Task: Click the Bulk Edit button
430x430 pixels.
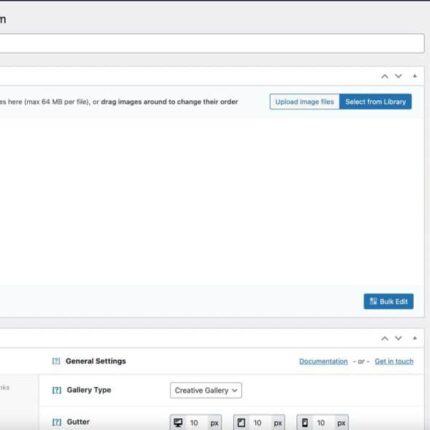Action: (x=388, y=301)
